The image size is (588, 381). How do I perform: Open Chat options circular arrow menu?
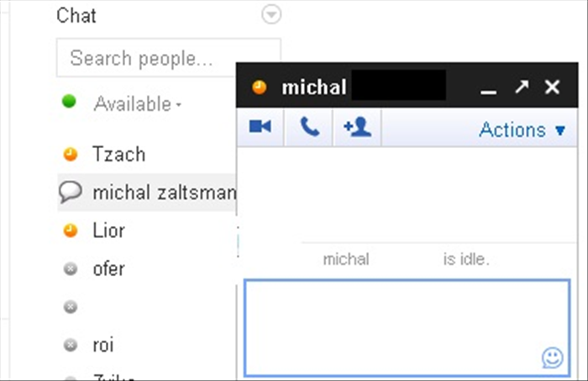point(271,14)
